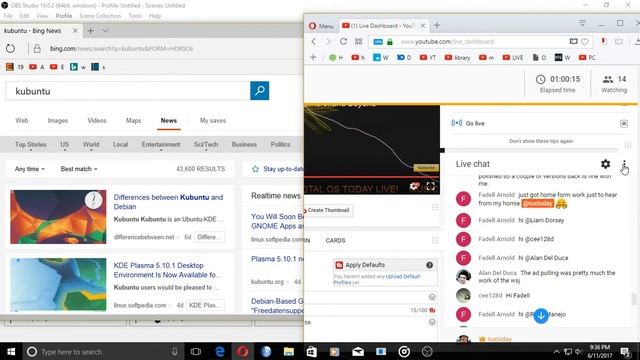The height and width of the screenshot is (360, 640).
Task: Select the Local news category
Action: click(120, 144)
